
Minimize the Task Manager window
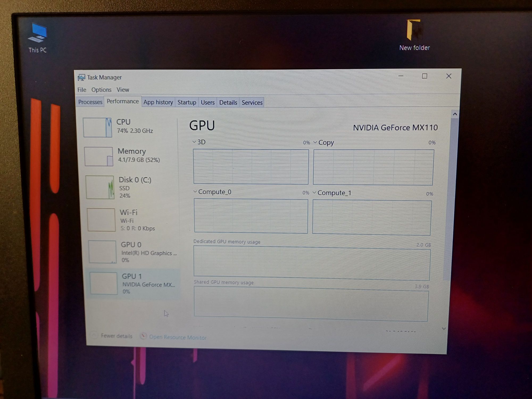coord(401,76)
